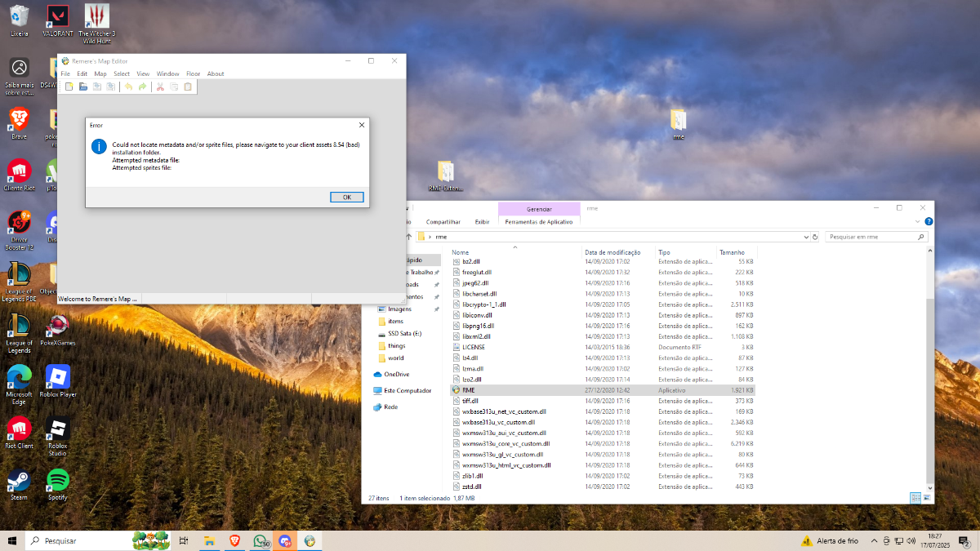
Task: Click the Brave icon in the taskbar
Action: [x=234, y=540]
